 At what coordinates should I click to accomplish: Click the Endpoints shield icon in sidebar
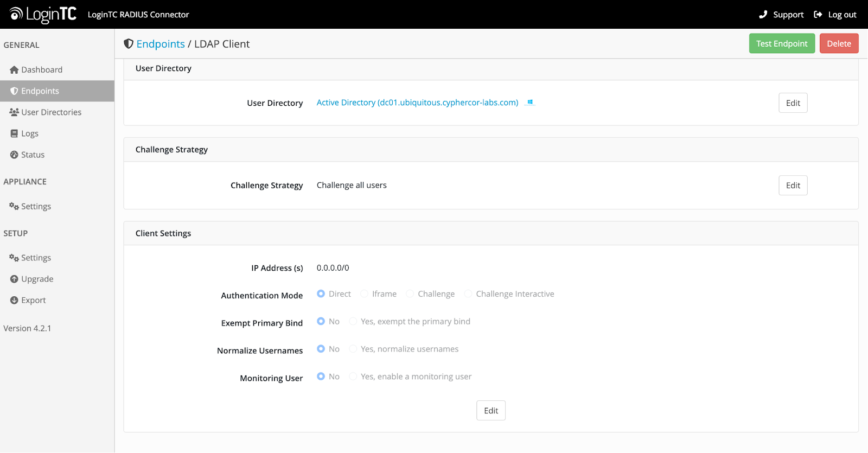pos(14,91)
